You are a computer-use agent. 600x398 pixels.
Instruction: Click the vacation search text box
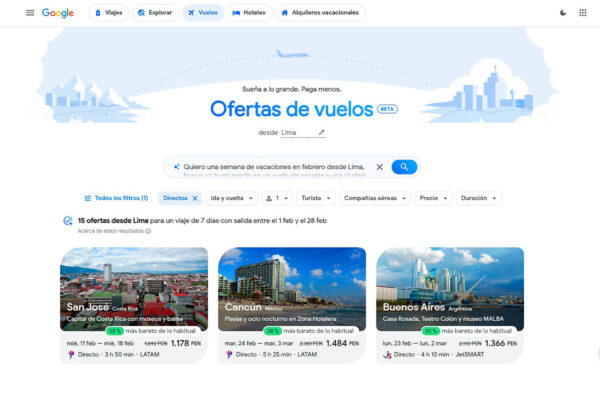click(x=274, y=167)
